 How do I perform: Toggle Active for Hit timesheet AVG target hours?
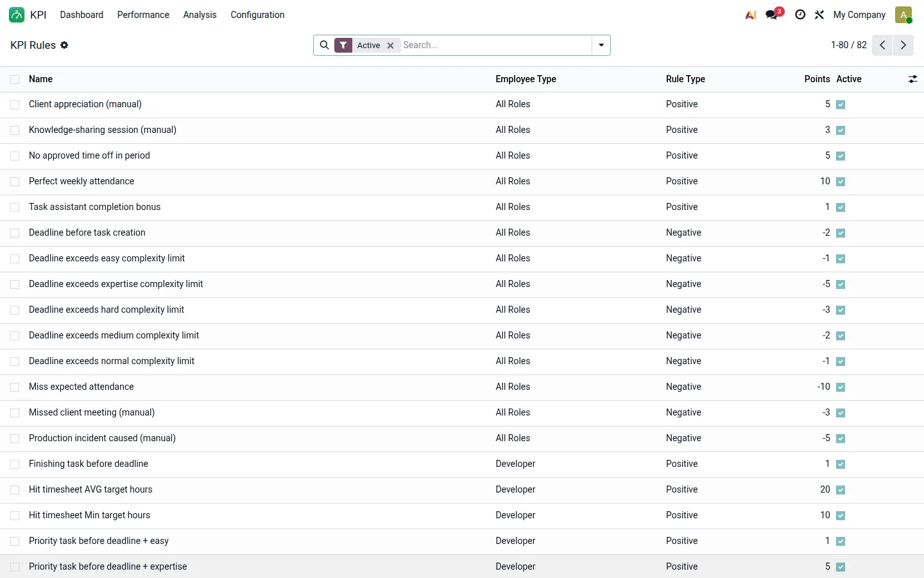coord(841,490)
